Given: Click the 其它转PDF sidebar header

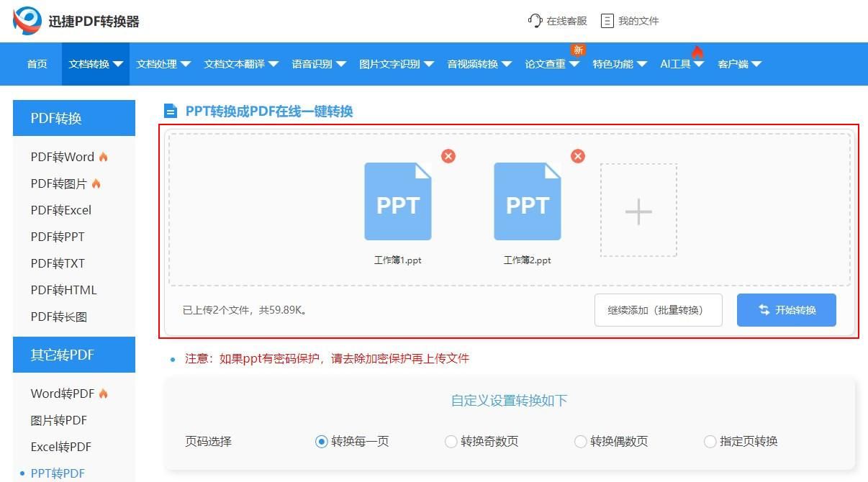Looking at the screenshot, I should (74, 355).
